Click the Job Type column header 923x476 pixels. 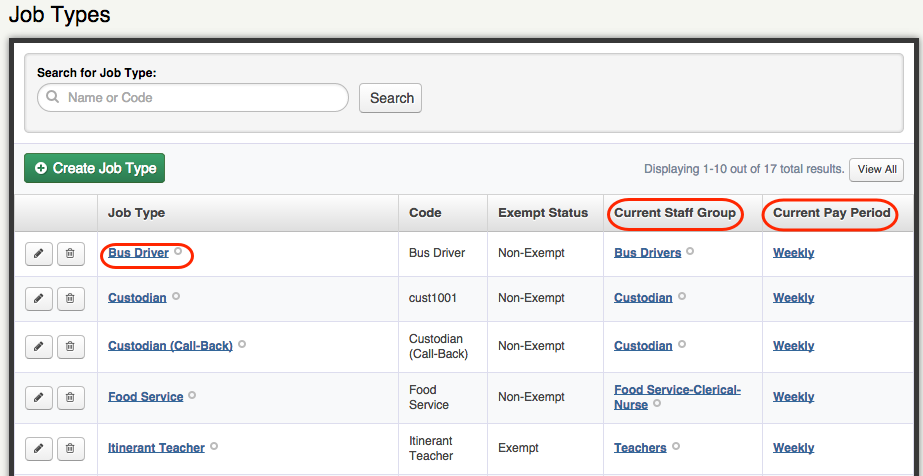pos(137,213)
